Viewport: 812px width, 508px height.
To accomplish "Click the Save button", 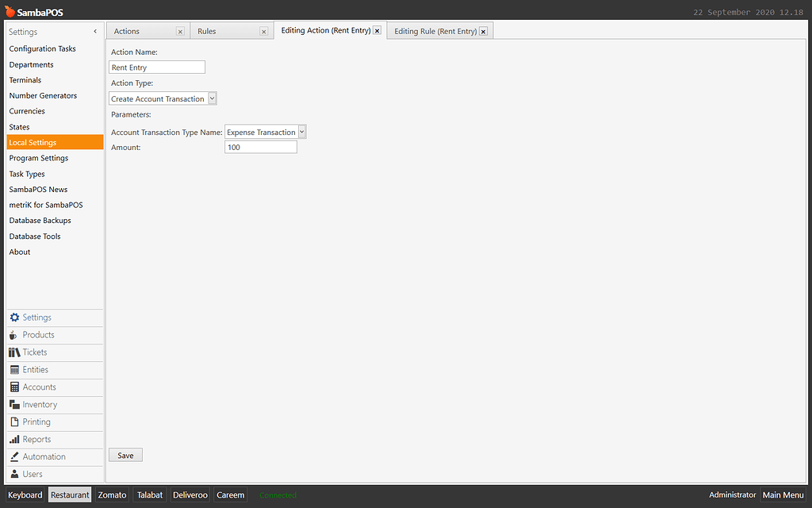I will click(x=124, y=454).
